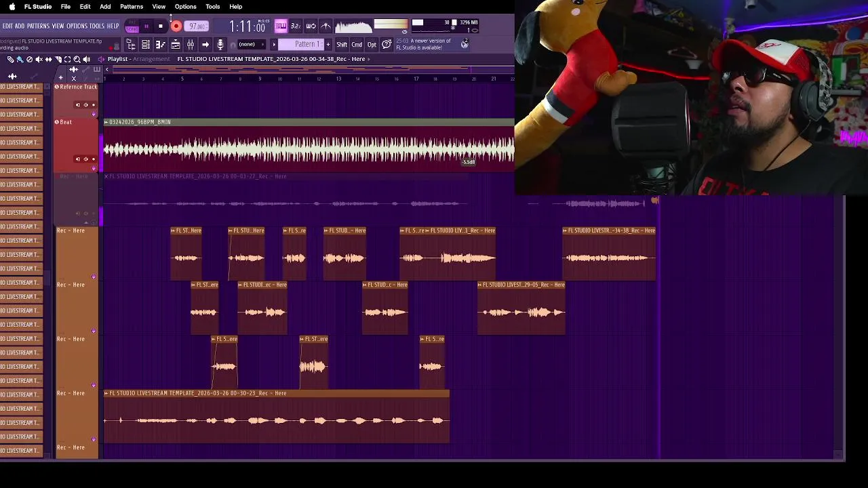
Task: Click the right-arrow icon beside the mixer icon
Action: [205, 44]
